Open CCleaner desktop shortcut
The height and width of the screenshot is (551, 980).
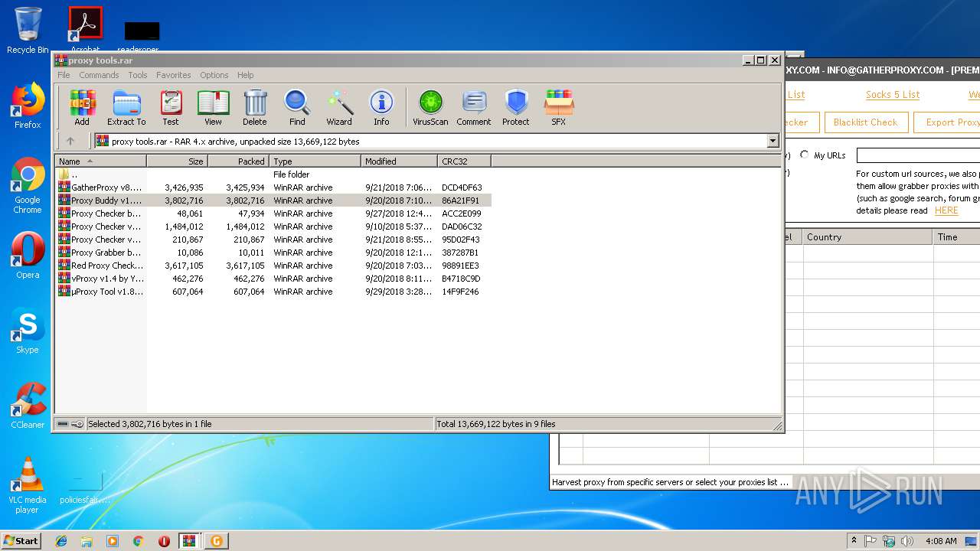pos(28,406)
